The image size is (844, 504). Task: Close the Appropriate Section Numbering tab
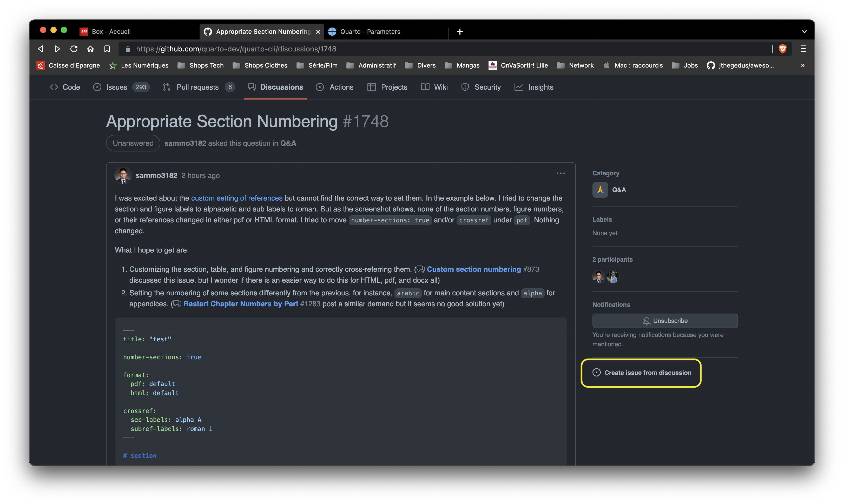[x=318, y=32]
